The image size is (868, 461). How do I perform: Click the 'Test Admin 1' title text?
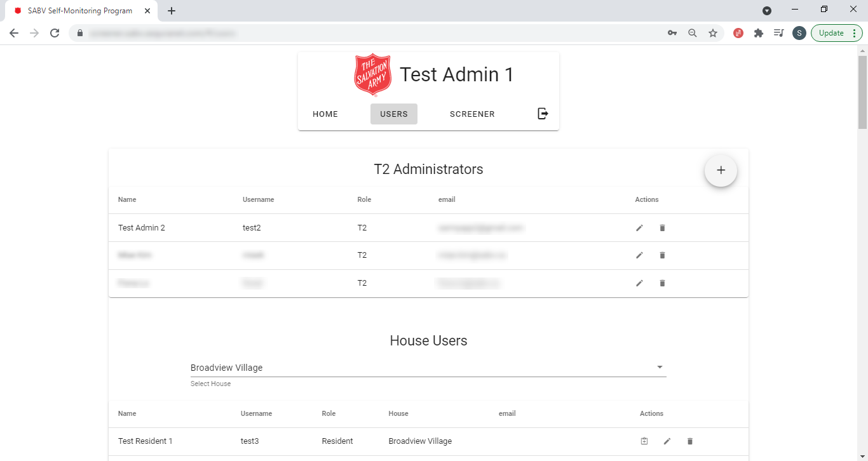pos(457,75)
